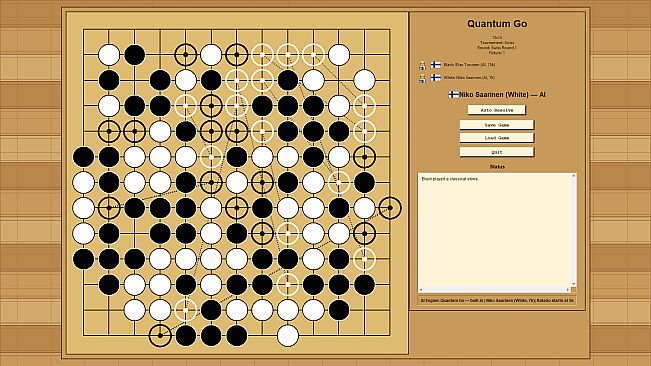Screen dimensions: 651x366
Task: Click the 'Niko Saarinen (White) — AI' heading
Action: point(502,95)
